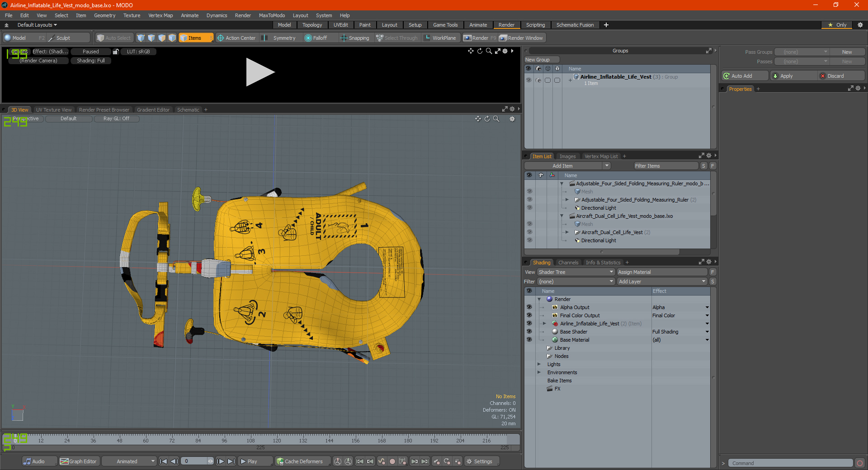The width and height of the screenshot is (868, 470).
Task: Click the Auto Add button
Action: tap(745, 76)
